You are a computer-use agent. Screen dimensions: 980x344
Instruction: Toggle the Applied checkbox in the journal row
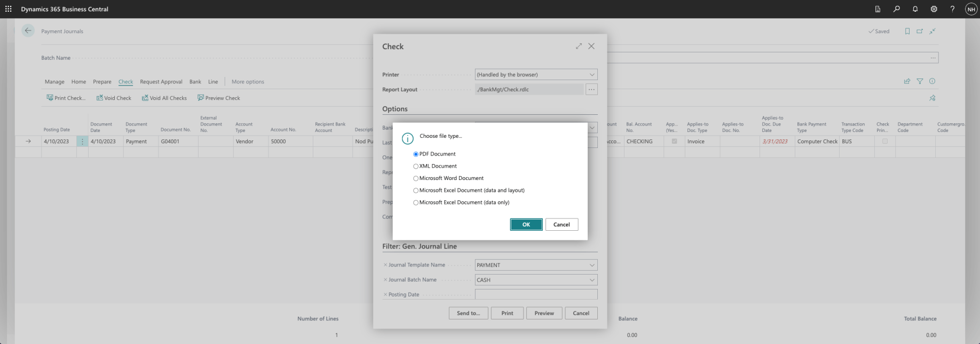pos(674,142)
